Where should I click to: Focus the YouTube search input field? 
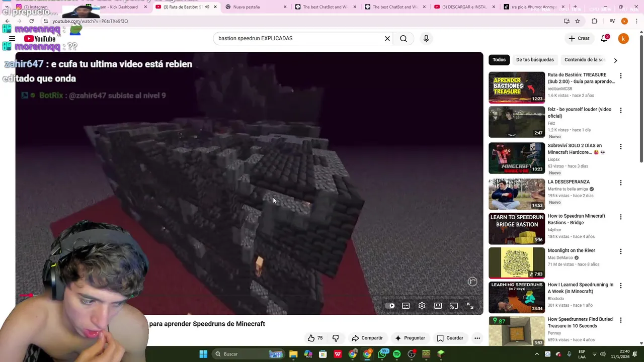pyautogui.click(x=297, y=38)
